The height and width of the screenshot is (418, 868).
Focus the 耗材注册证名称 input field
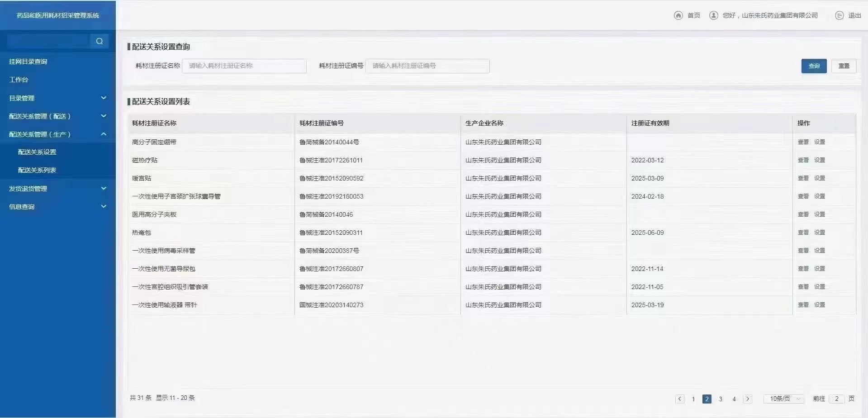tap(244, 66)
